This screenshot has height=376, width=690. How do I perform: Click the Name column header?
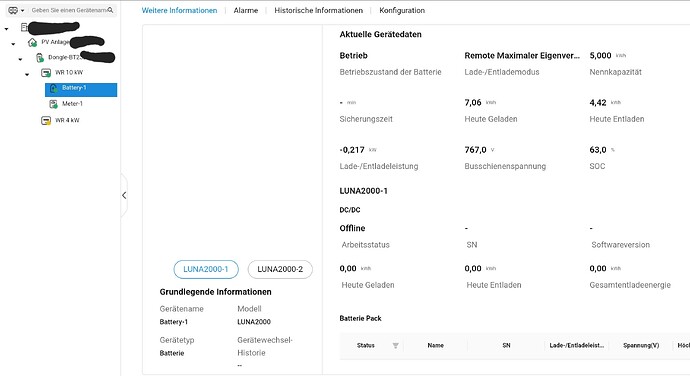coord(436,346)
